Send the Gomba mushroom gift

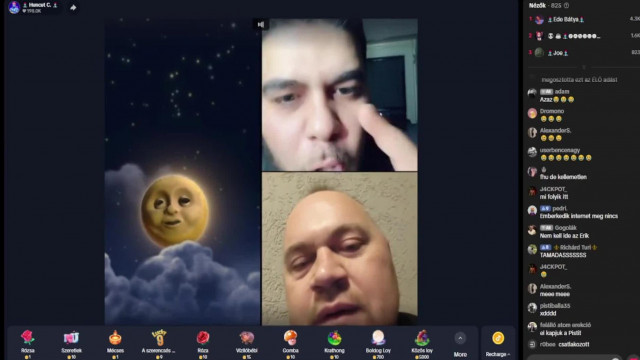click(x=290, y=344)
